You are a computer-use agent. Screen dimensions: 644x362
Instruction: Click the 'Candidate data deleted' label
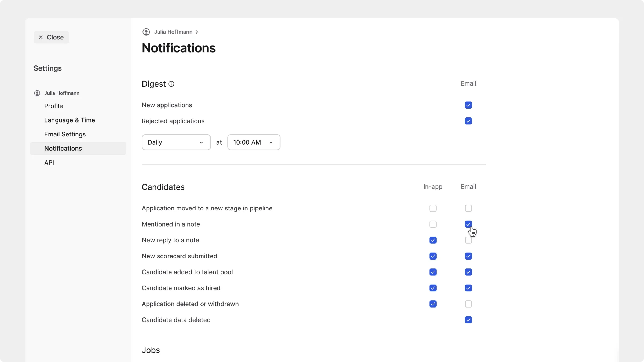pos(176,320)
